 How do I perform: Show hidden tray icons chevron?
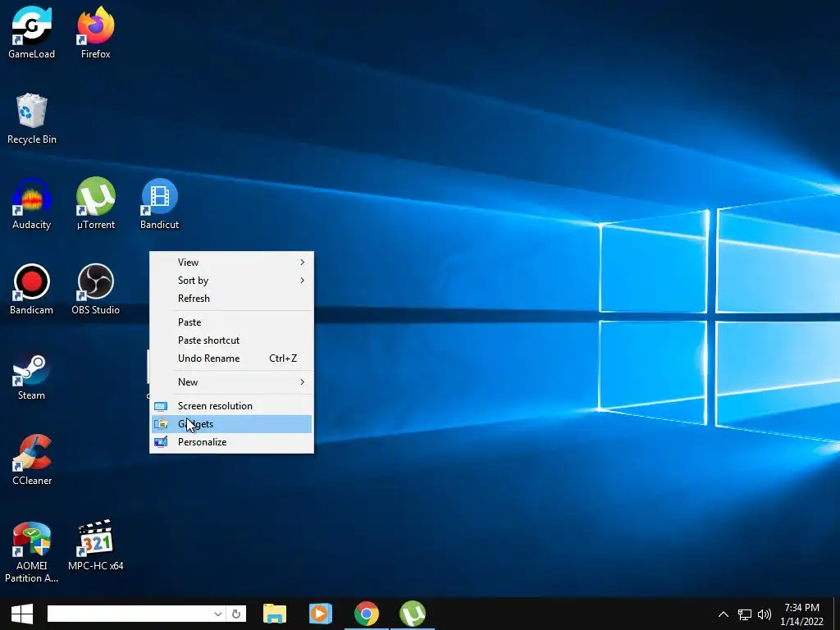(x=724, y=614)
